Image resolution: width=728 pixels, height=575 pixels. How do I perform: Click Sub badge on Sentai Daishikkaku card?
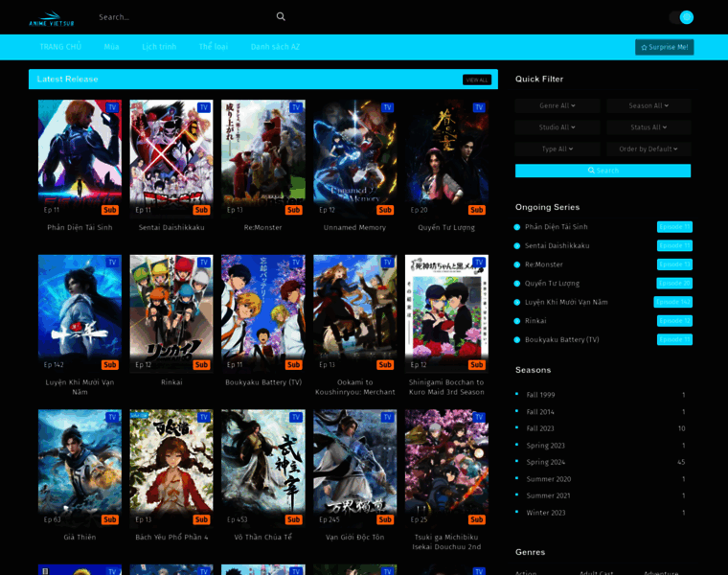[x=201, y=210]
